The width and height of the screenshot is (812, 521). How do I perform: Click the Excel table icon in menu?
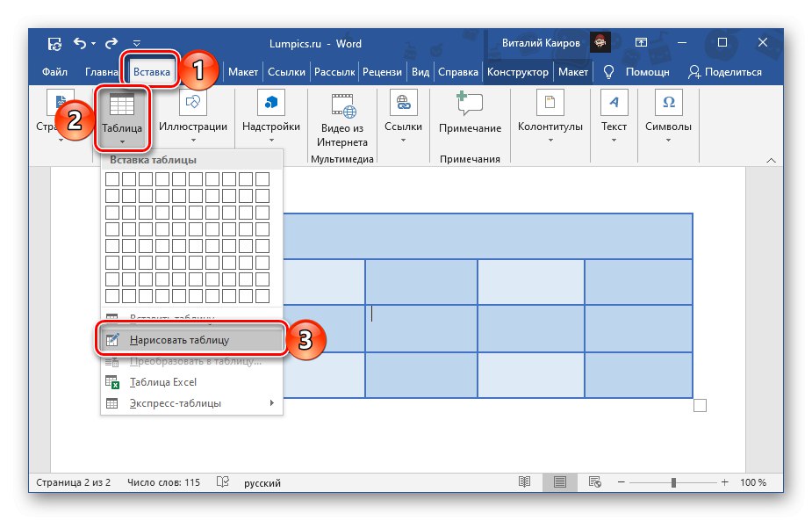112,382
